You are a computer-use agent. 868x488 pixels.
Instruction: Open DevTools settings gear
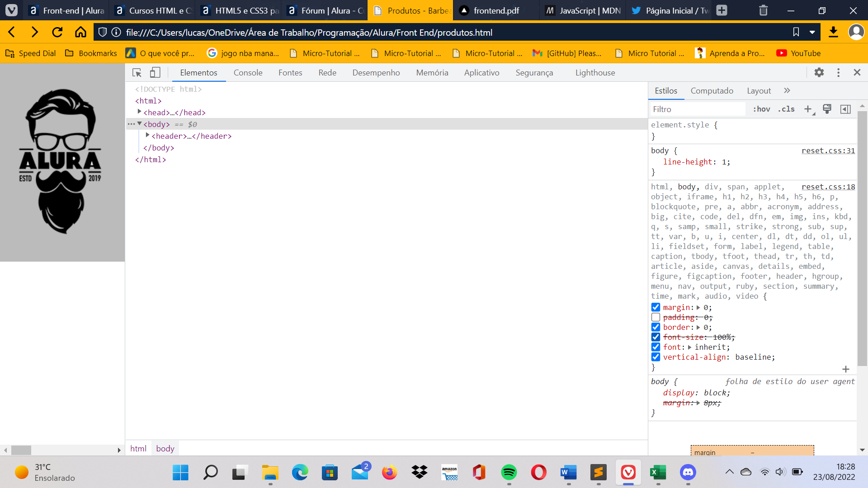(x=819, y=72)
